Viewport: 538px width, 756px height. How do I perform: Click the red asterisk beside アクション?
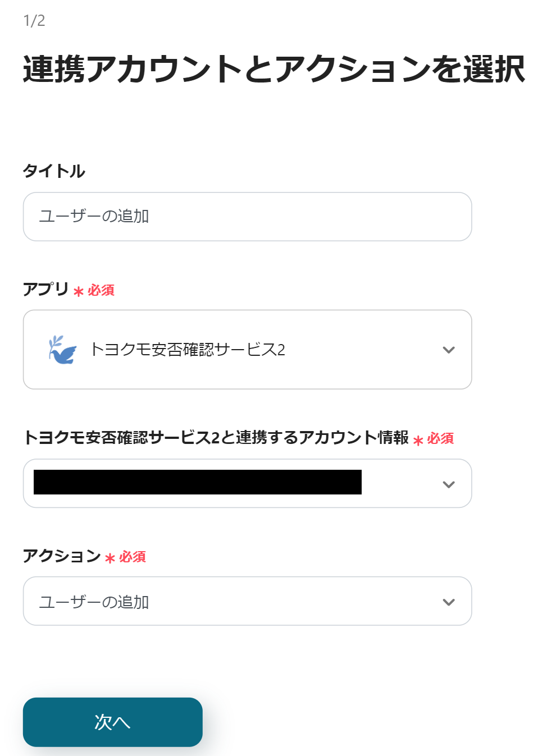110,558
